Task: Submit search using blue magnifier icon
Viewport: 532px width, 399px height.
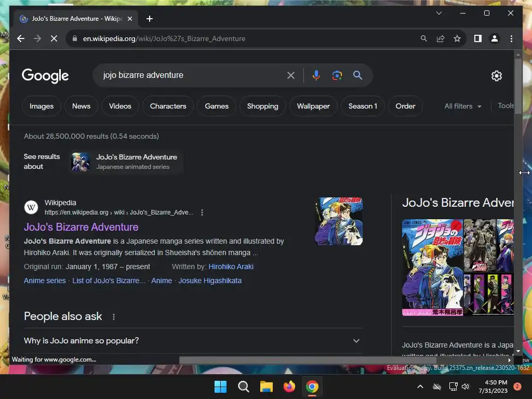Action: (357, 75)
